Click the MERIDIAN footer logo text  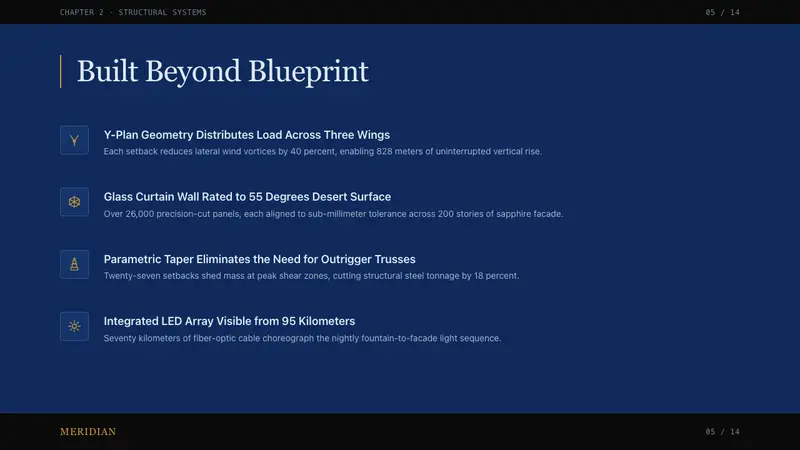pos(88,432)
